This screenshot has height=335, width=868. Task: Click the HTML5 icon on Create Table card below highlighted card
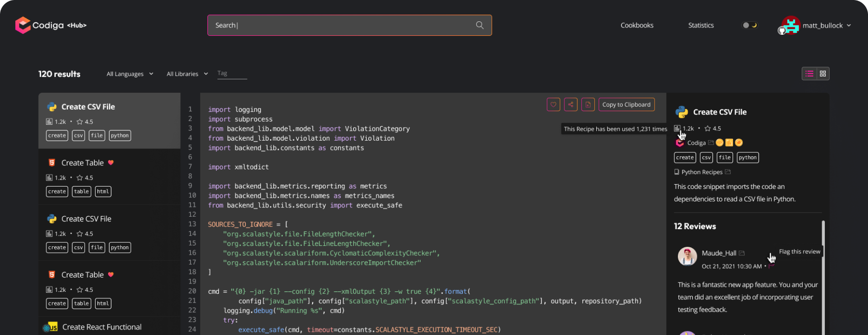click(52, 163)
